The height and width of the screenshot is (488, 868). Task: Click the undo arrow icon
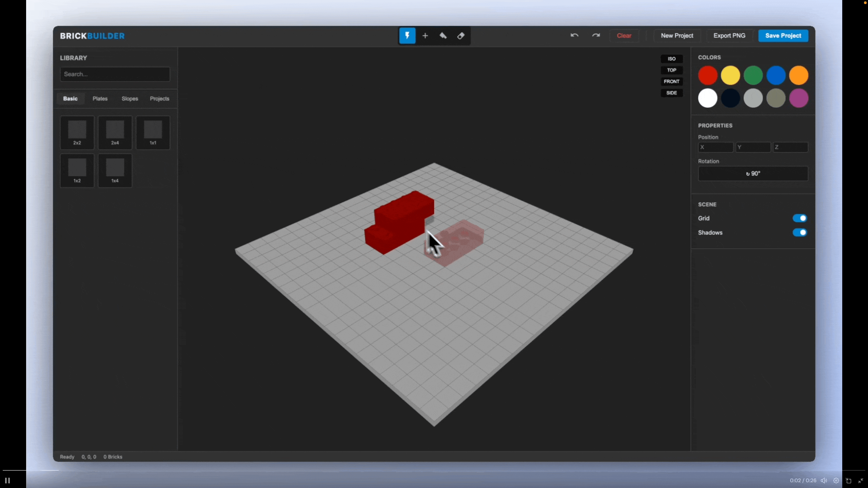574,36
